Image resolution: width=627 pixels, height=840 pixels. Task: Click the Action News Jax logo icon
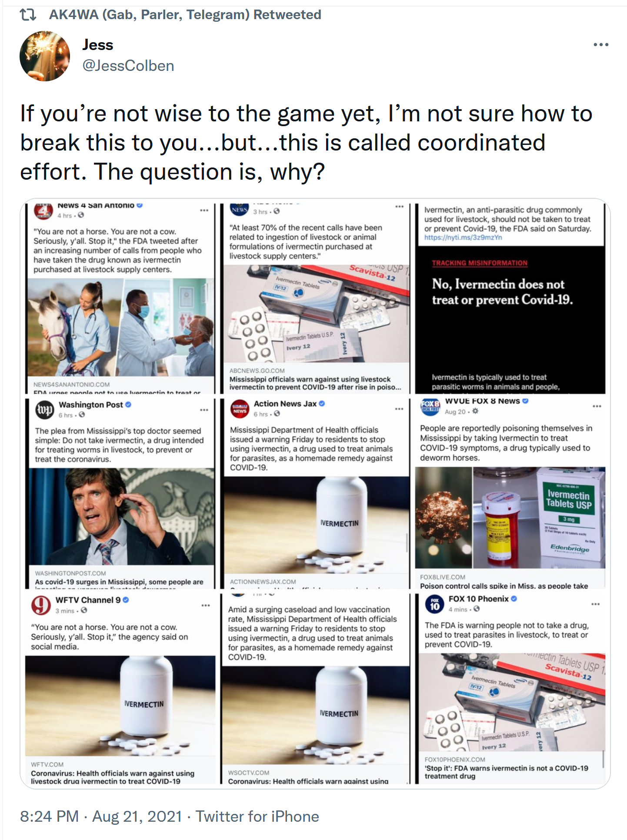(240, 409)
